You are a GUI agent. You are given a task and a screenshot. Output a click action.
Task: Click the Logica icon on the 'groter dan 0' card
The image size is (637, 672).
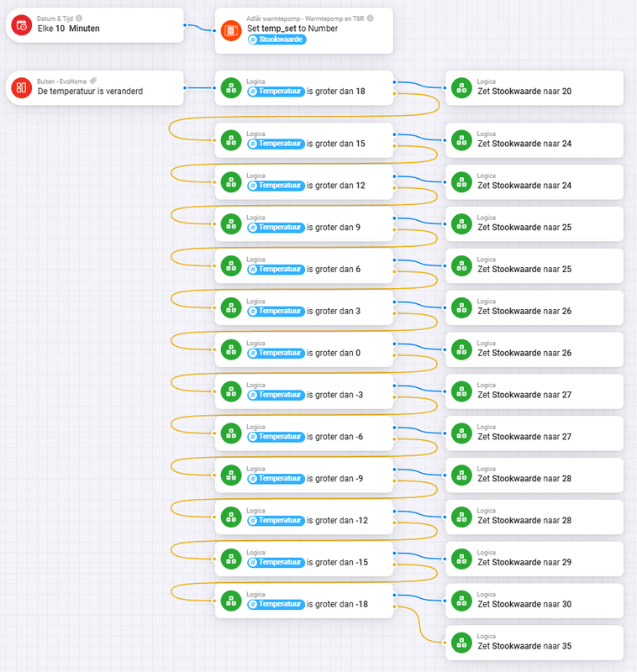pos(230,349)
